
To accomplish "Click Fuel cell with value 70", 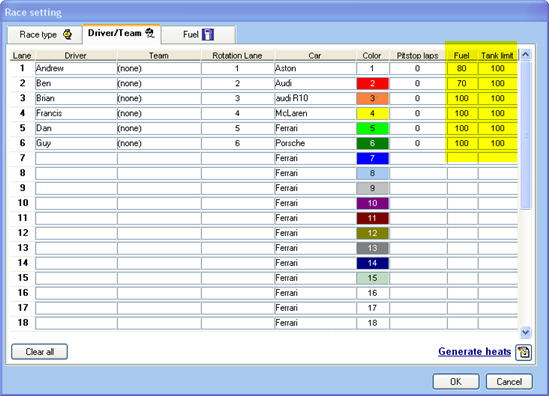I will click(462, 83).
